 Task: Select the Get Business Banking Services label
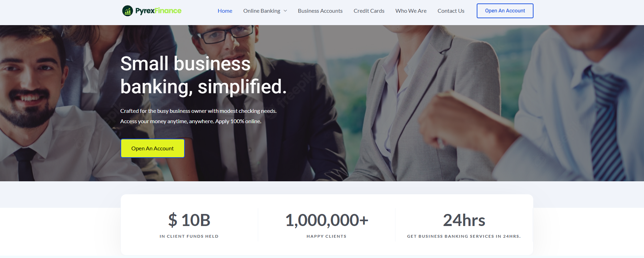[464, 236]
